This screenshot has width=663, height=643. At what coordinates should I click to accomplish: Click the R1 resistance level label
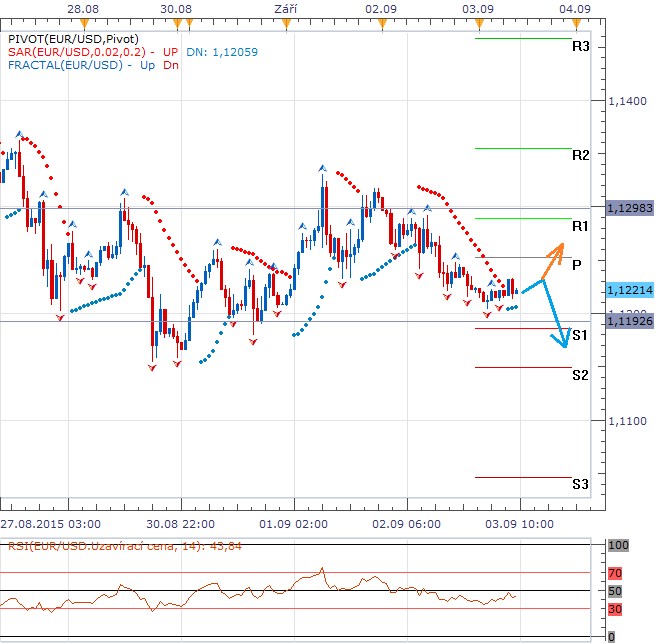click(579, 227)
